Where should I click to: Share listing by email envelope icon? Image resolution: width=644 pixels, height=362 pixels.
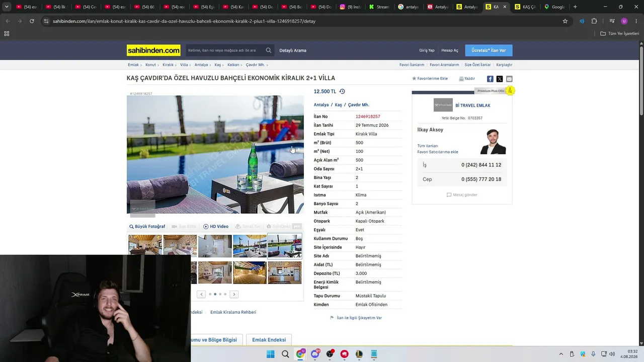pos(509,79)
